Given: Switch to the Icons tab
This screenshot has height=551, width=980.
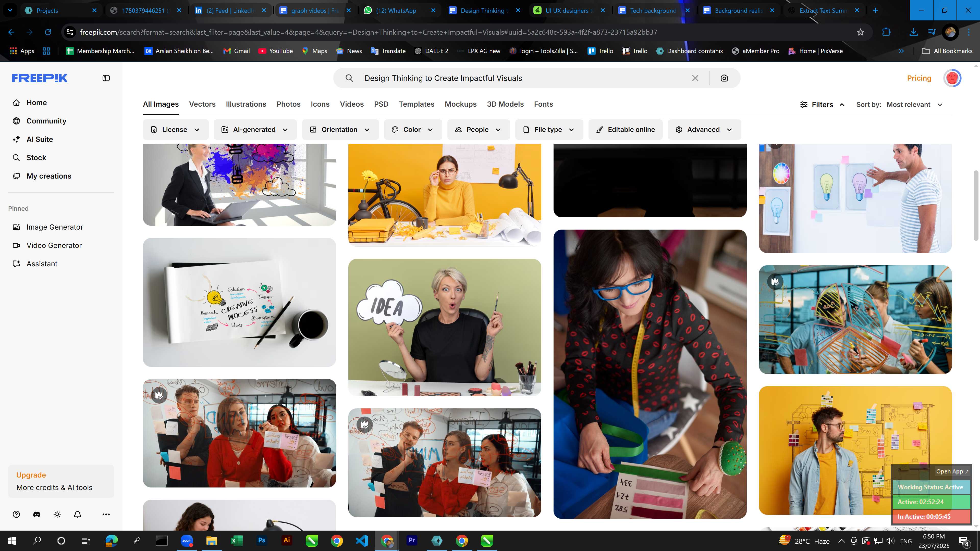Looking at the screenshot, I should 320,104.
